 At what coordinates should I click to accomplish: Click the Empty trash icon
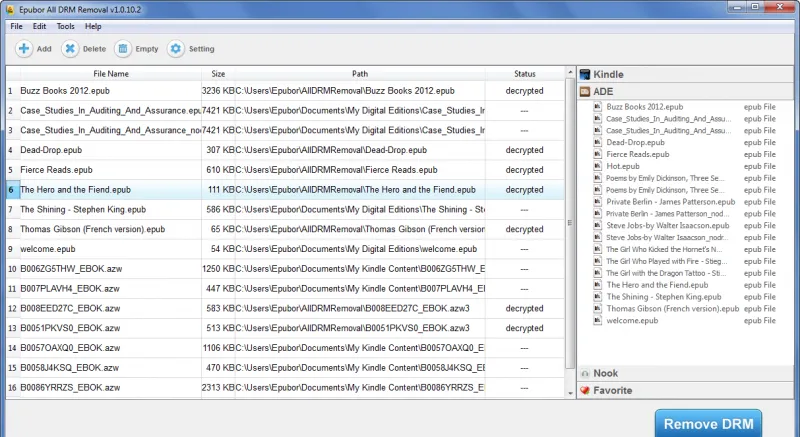122,48
